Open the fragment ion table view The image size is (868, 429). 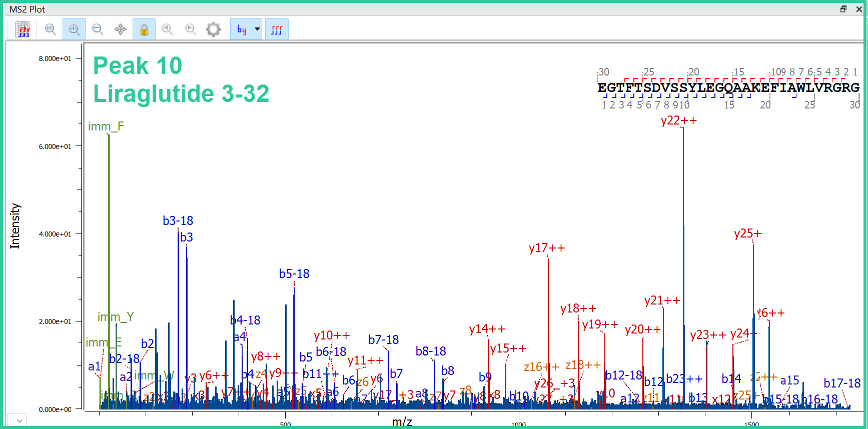tap(23, 29)
